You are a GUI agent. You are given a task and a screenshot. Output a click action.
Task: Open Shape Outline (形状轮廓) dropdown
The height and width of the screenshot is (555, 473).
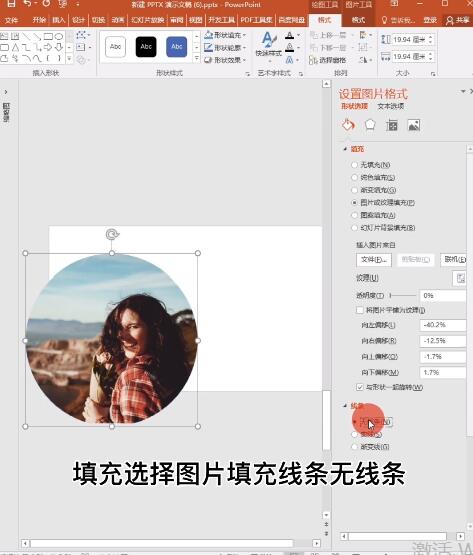[225, 47]
